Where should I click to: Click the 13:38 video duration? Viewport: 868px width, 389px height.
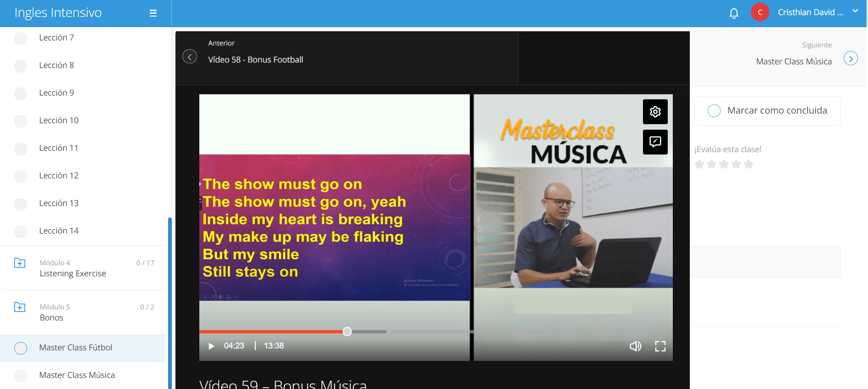274,346
